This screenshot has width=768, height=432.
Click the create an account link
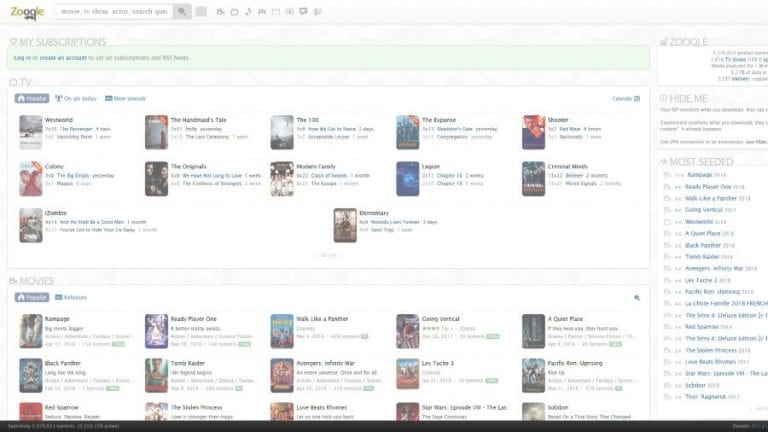click(x=62, y=59)
